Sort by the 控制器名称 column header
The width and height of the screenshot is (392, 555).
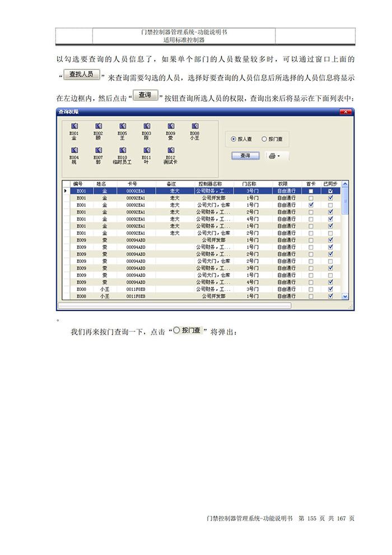211,184
